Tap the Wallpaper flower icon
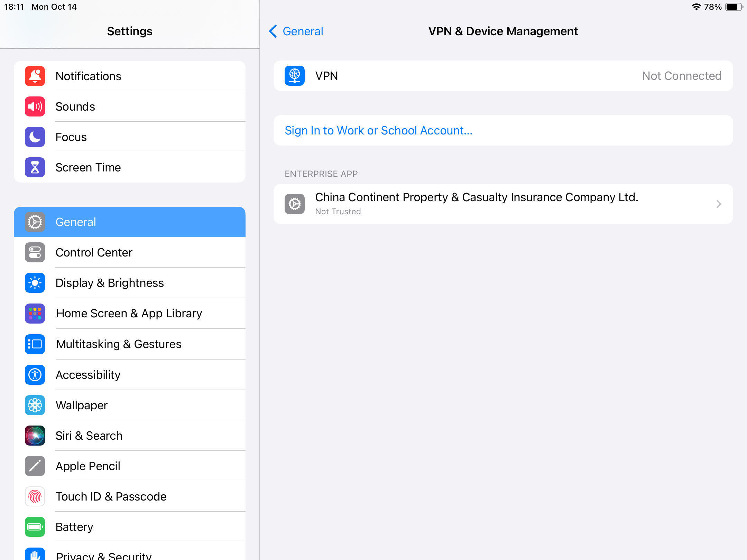Screen dimensions: 747x560 (x=35, y=405)
